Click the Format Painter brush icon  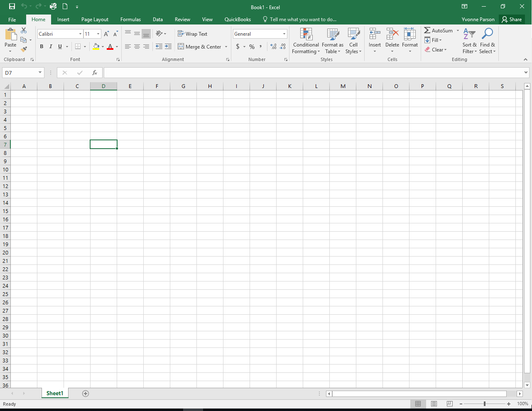pyautogui.click(x=24, y=49)
